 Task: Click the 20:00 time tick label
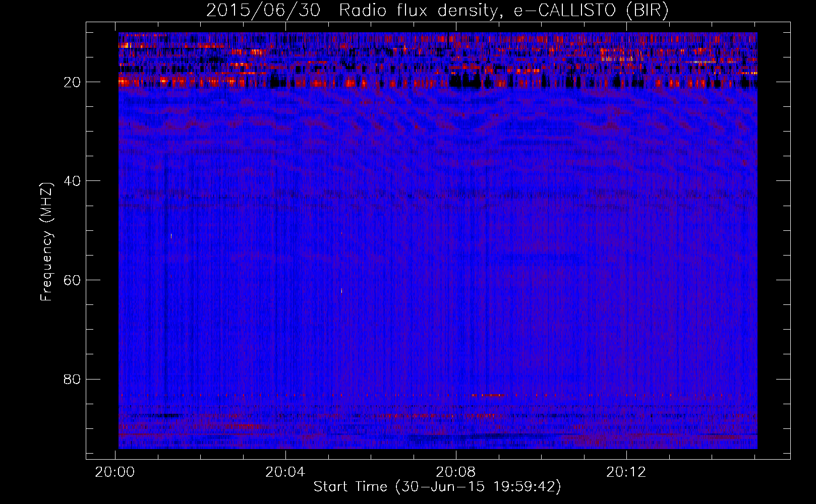pos(115,472)
